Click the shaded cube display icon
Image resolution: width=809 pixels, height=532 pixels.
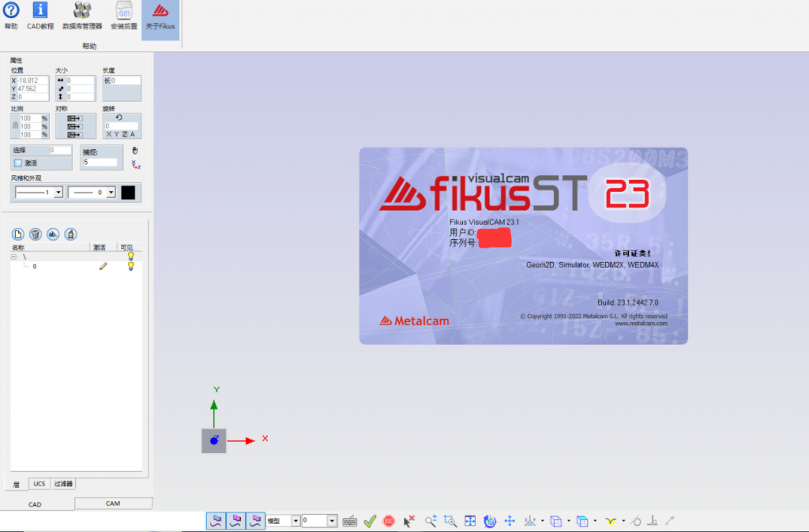click(582, 521)
